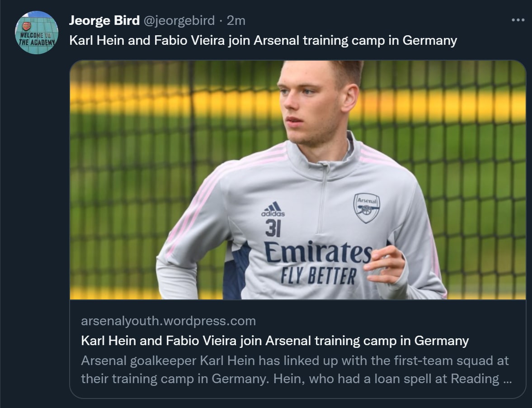
Task: Click the ellipsis ending the card description
Action: pos(508,378)
